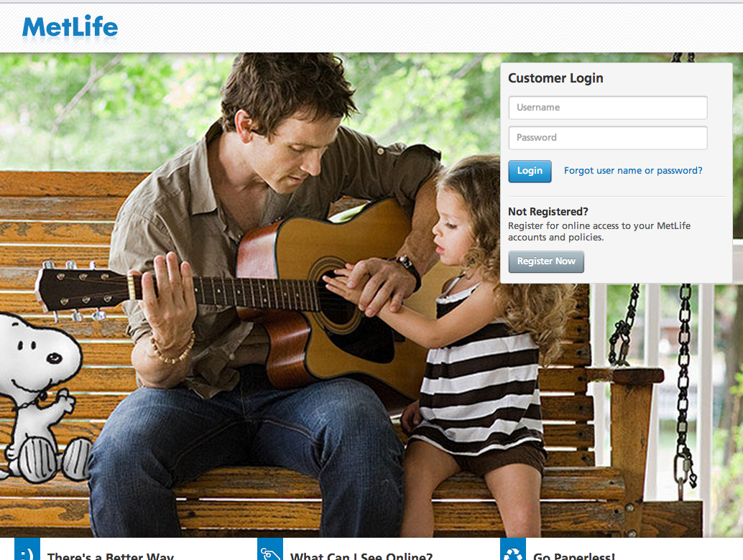Open There's a Better Way section
The height and width of the screenshot is (560, 743).
pyautogui.click(x=111, y=556)
